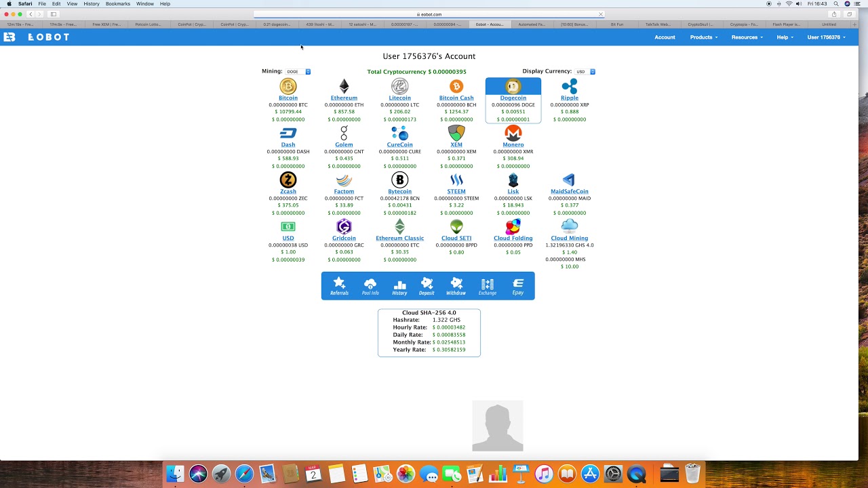The height and width of the screenshot is (488, 868).
Task: Choose the Dash icon
Action: [x=288, y=133]
